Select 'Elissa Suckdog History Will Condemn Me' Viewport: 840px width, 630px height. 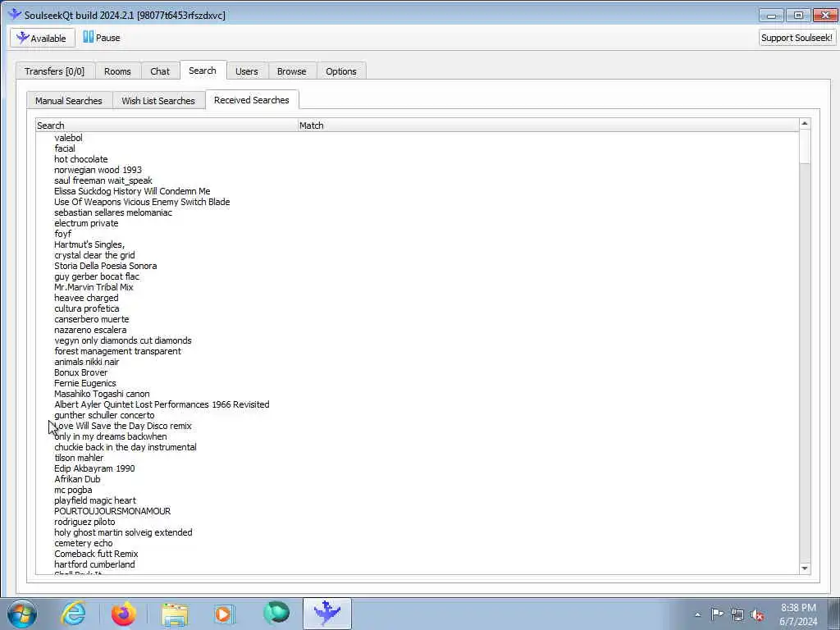132,191
